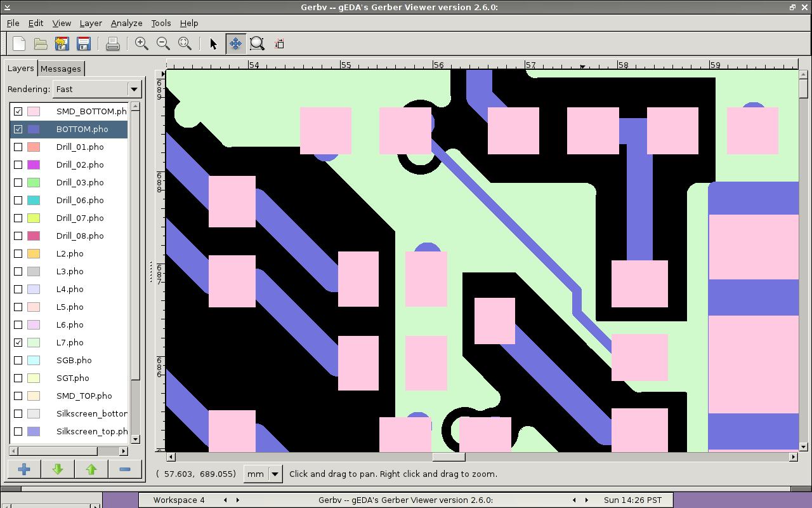Switch to the Messages tab
Screen dimensions: 812x508
pyautogui.click(x=61, y=69)
